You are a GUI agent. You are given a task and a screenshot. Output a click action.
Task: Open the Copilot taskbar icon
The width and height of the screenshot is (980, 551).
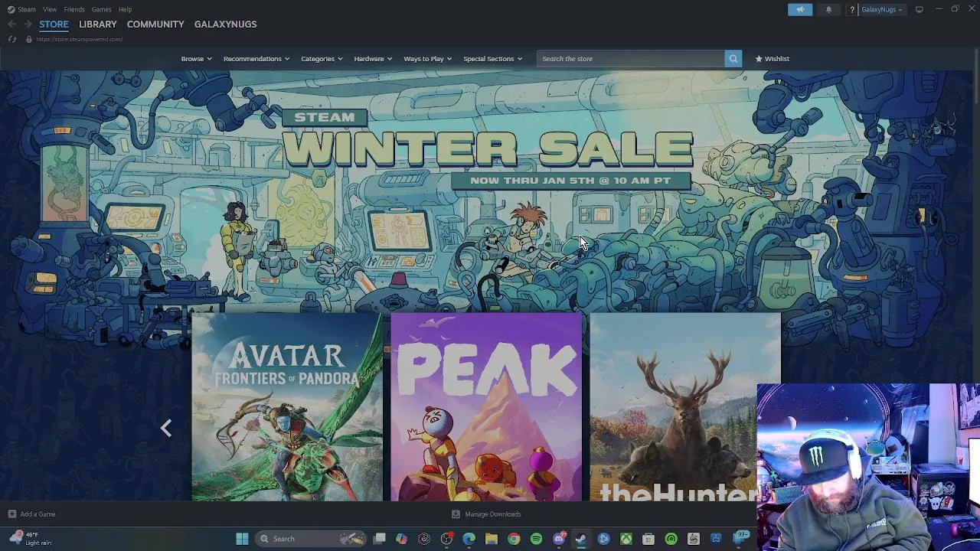[x=401, y=539]
